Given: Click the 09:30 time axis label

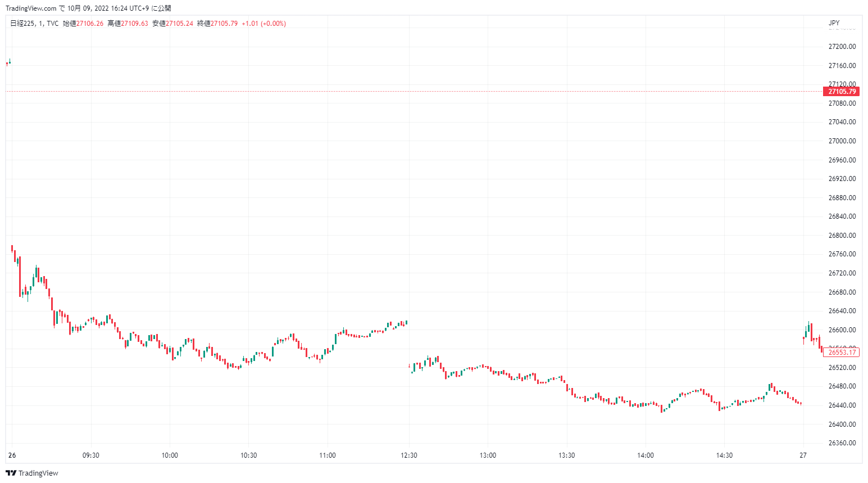Looking at the screenshot, I should (91, 455).
